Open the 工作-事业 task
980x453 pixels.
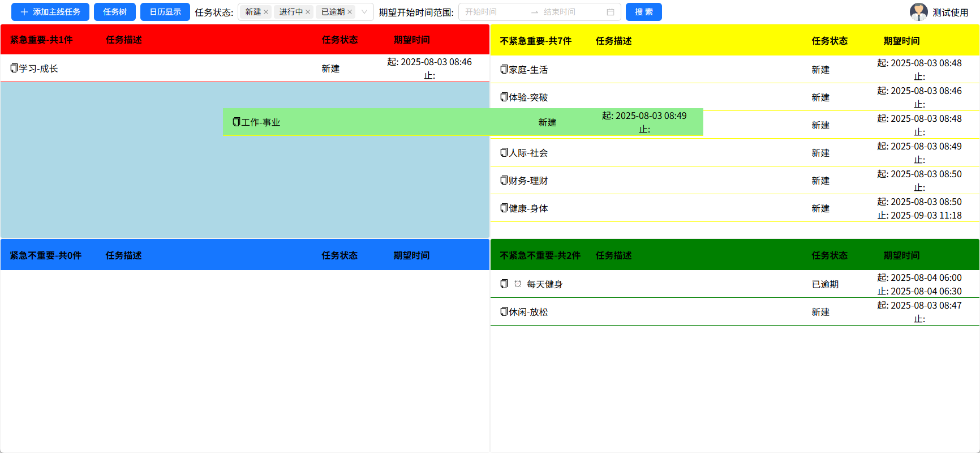261,122
